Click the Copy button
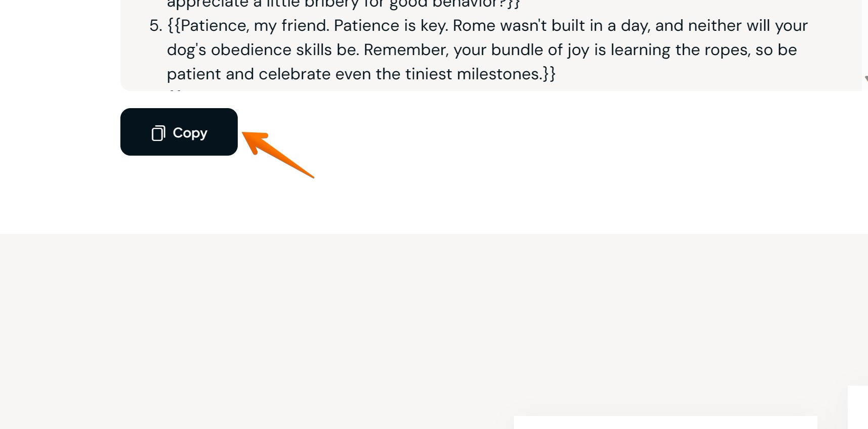 (x=179, y=132)
